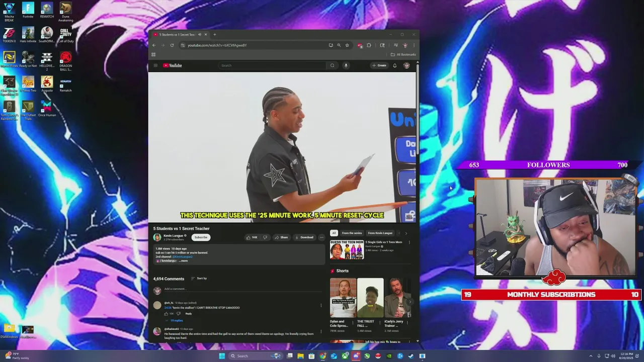The image size is (644, 362).
Task: Open the Sort by comments dropdown
Action: pos(199,279)
